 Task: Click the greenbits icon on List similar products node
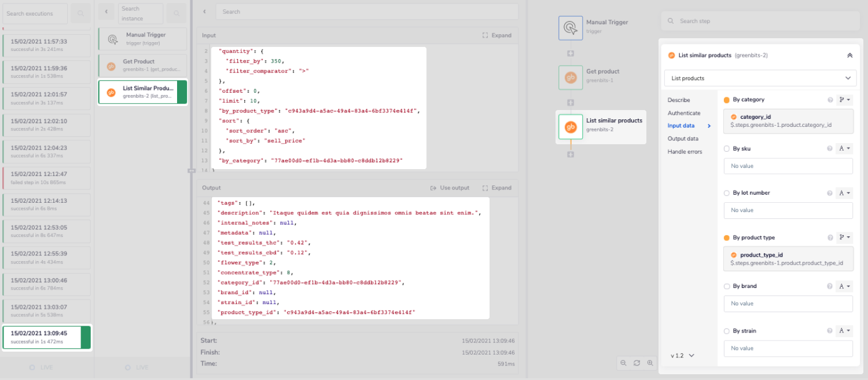(x=570, y=127)
